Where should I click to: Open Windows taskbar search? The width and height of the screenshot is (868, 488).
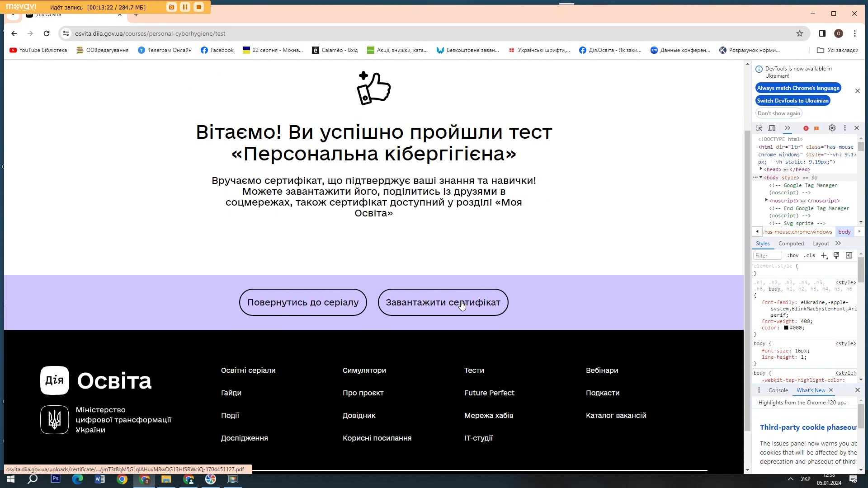coord(33,479)
